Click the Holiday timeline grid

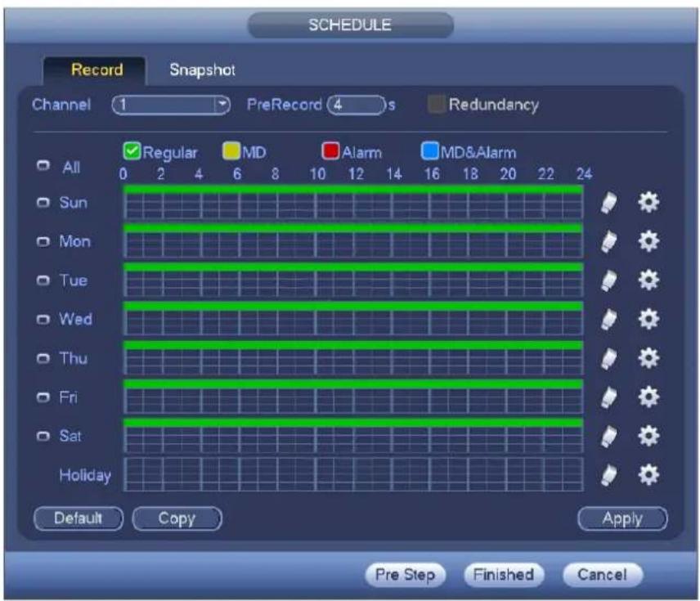[353, 474]
